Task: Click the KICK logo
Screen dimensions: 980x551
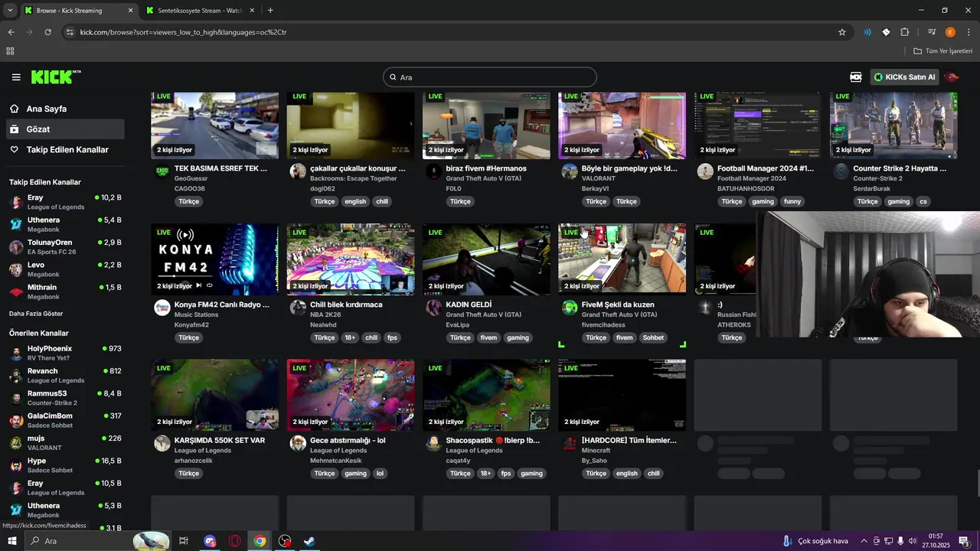Action: coord(56,77)
